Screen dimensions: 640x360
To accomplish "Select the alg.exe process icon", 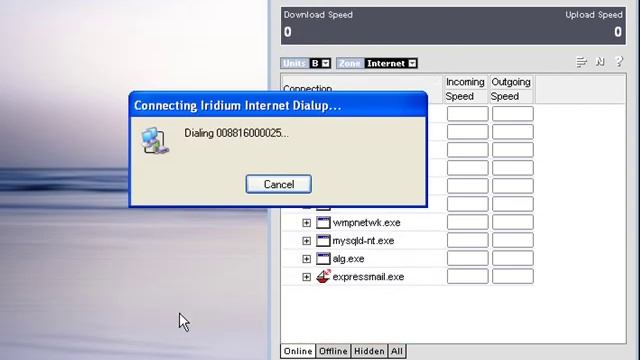I will (x=323, y=258).
